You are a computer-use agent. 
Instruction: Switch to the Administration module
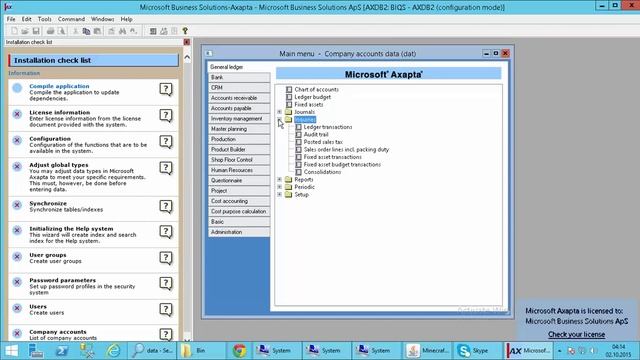(239, 232)
